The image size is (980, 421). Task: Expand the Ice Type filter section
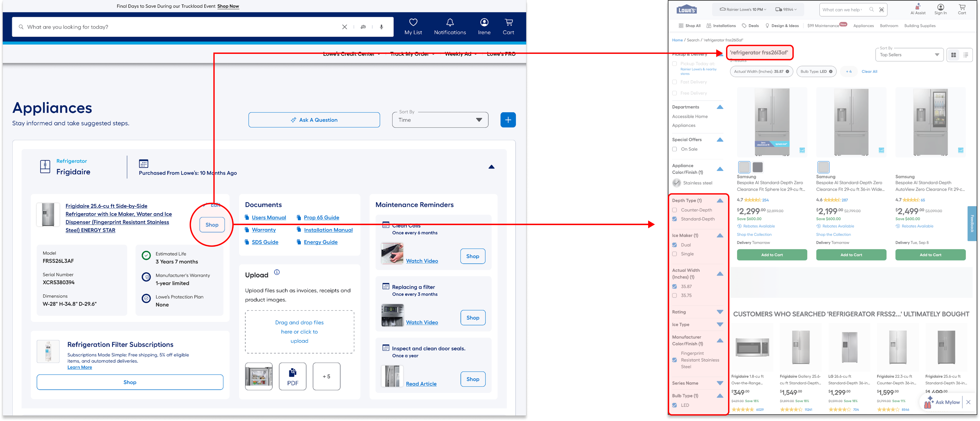pos(720,325)
